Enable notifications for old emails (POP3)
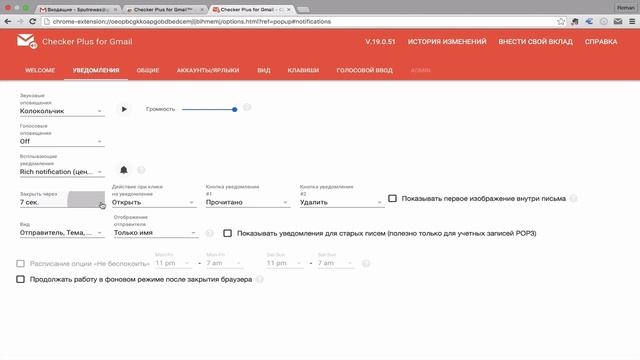This screenshot has width=640, height=360. (x=227, y=233)
